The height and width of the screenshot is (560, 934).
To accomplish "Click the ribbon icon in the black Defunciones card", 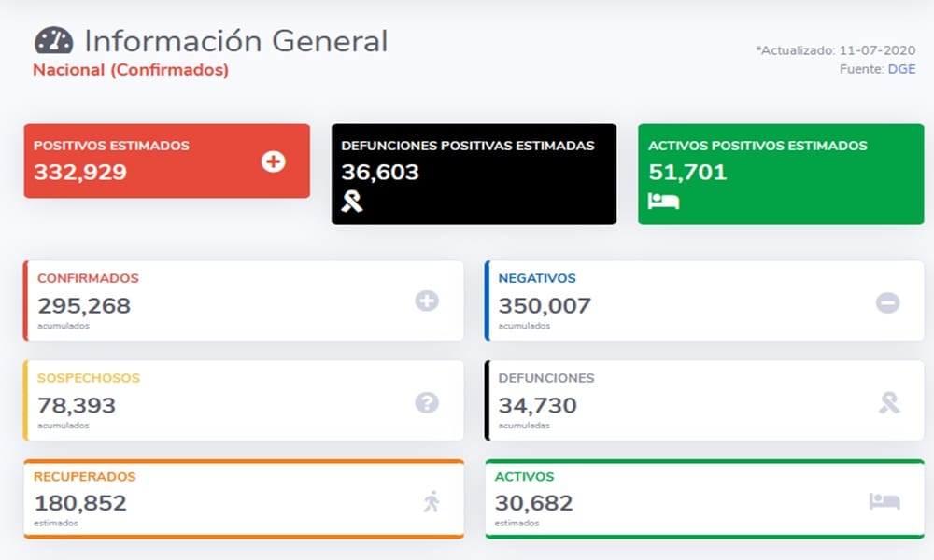I will coord(352,201).
